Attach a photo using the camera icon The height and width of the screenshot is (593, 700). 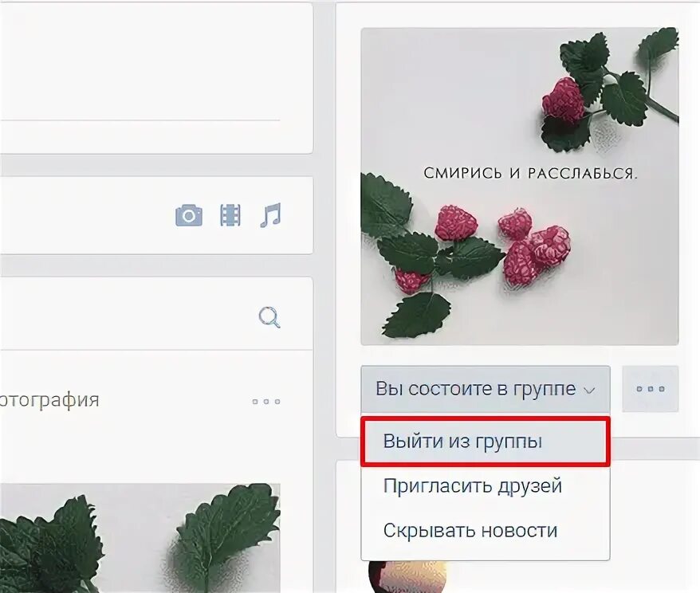point(189,215)
